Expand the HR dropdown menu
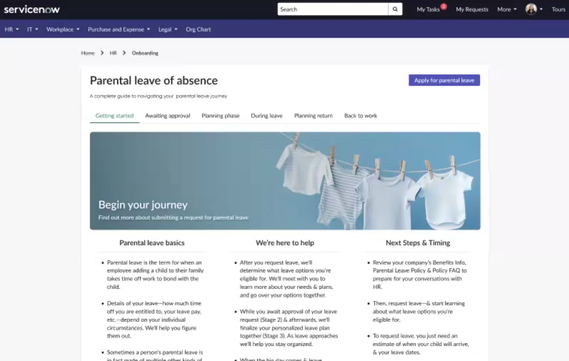The height and width of the screenshot is (361, 569). click(x=12, y=29)
